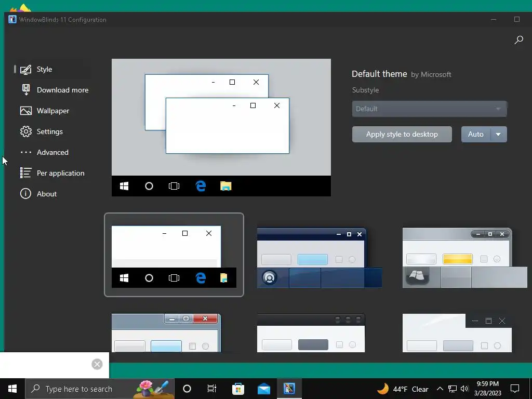Click the Wallpaper picture icon
532x399 pixels.
tap(26, 111)
